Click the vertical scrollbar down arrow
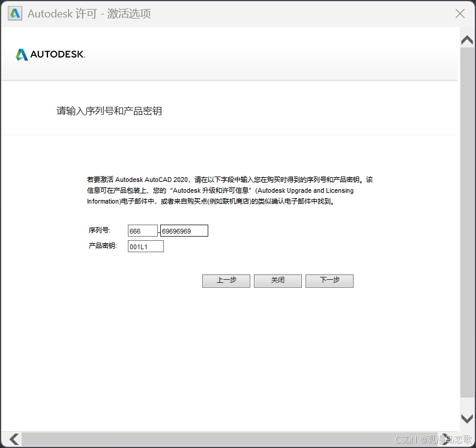Screen dimensions: 476x448 (x=467, y=419)
